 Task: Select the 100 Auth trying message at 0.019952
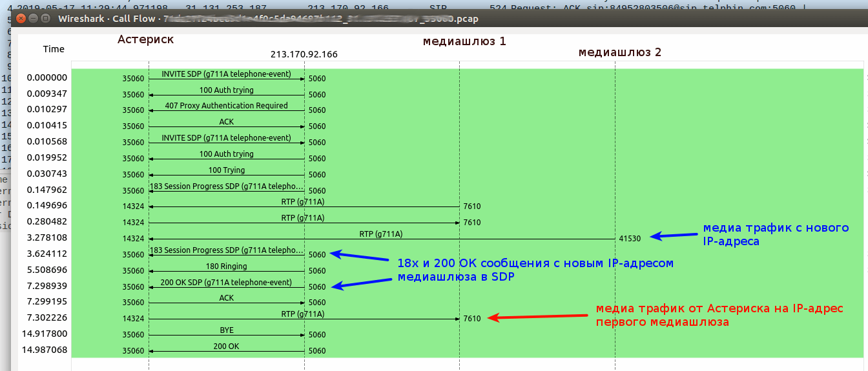click(x=227, y=155)
